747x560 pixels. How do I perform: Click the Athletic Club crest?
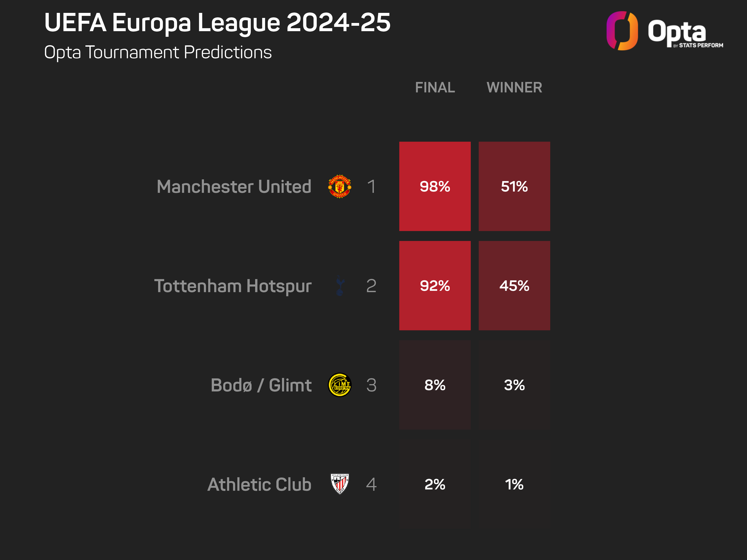(339, 484)
